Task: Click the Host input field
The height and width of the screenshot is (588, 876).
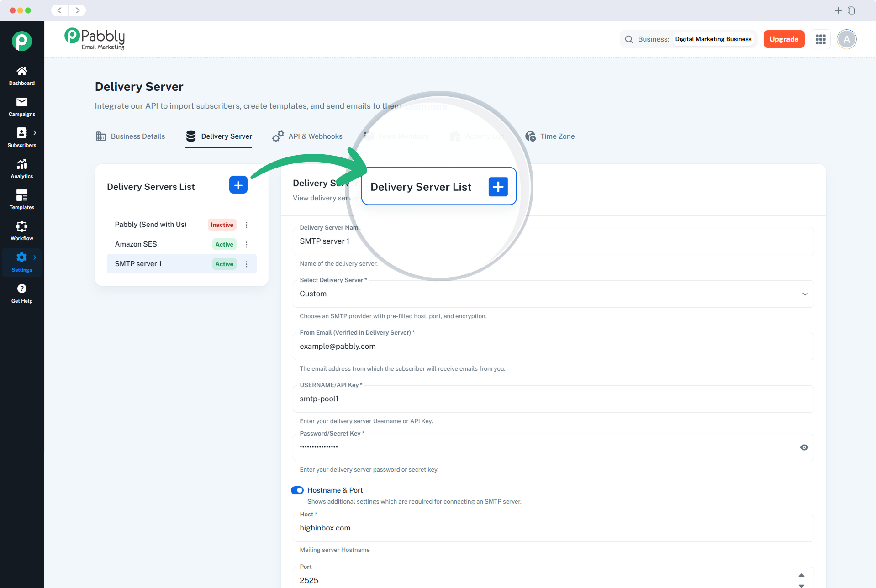Action: click(x=553, y=528)
